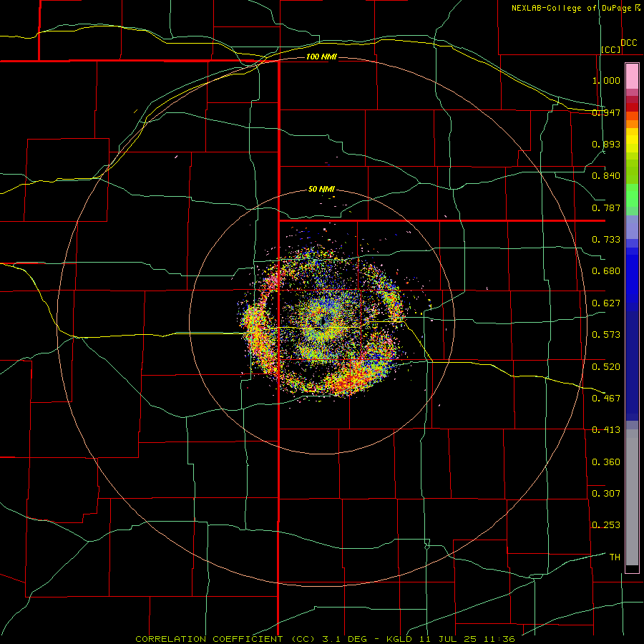644x644 pixels.
Task: Select the 0.627 color scale value
Action: pyautogui.click(x=606, y=303)
